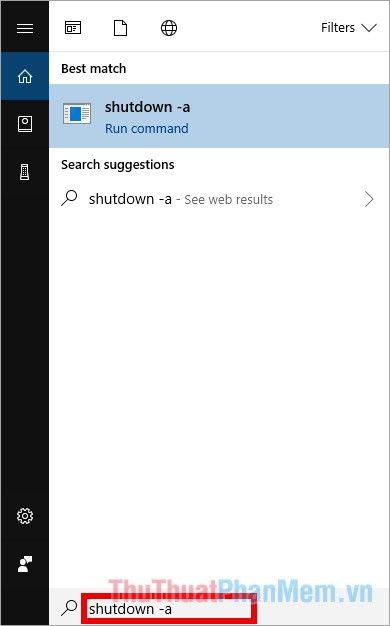Image resolution: width=390 pixels, height=626 pixels.
Task: Filter results by Documents icon
Action: tap(121, 28)
